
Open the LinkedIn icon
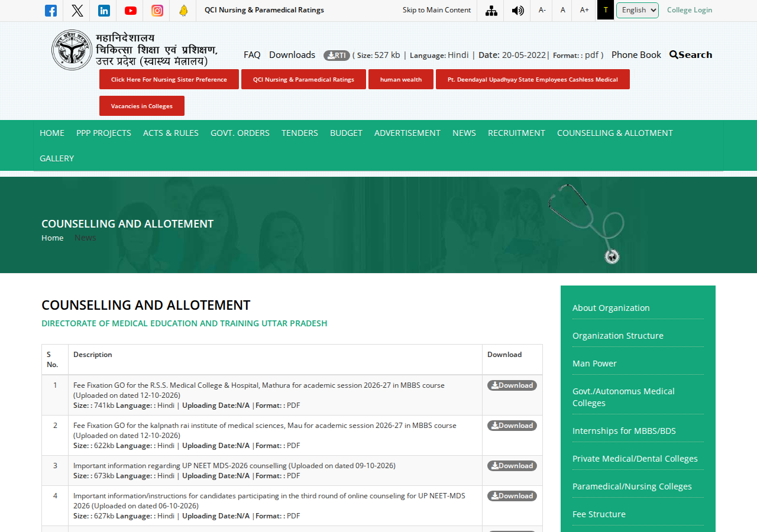coord(104,10)
